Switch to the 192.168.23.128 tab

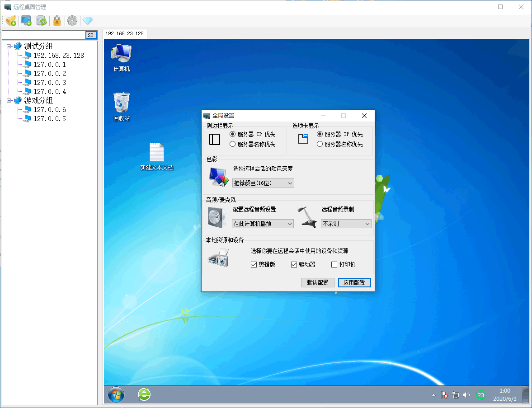125,34
